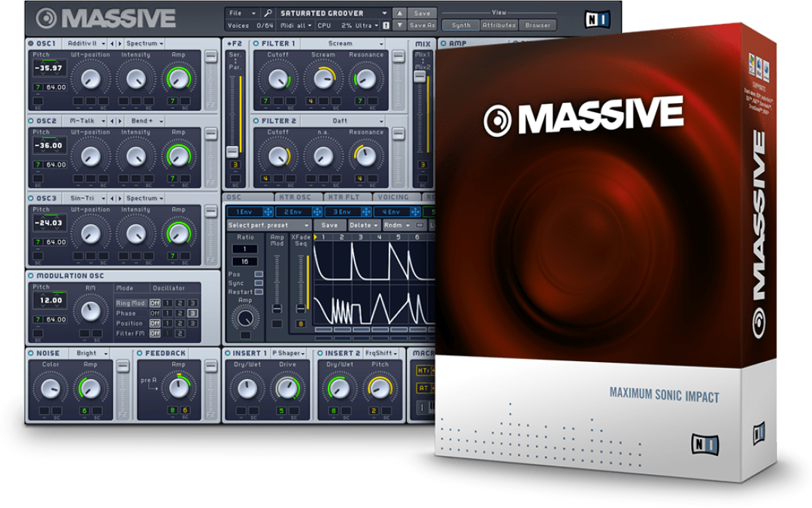The height and width of the screenshot is (508, 812).
Task: Click the Massive logo in the header
Action: [106, 19]
